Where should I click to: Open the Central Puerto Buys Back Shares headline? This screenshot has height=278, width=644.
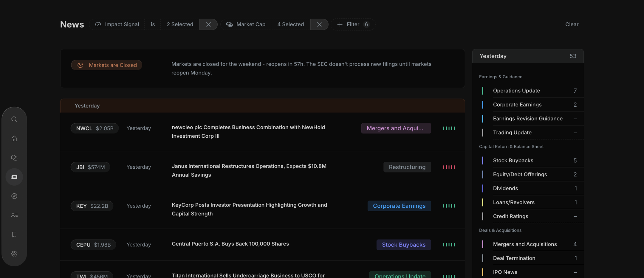230,244
